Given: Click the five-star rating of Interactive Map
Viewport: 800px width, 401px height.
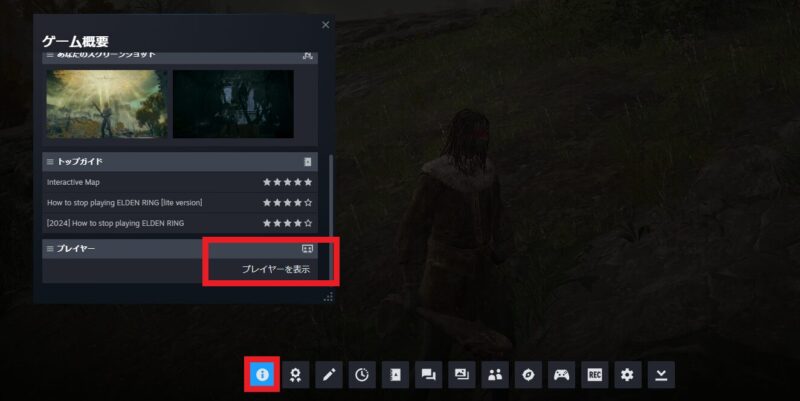Looking at the screenshot, I should click(x=287, y=182).
